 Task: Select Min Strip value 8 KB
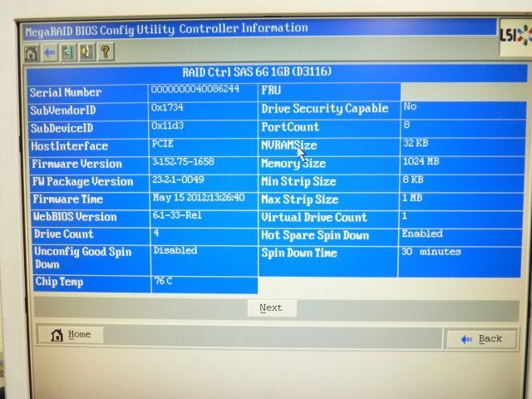413,180
